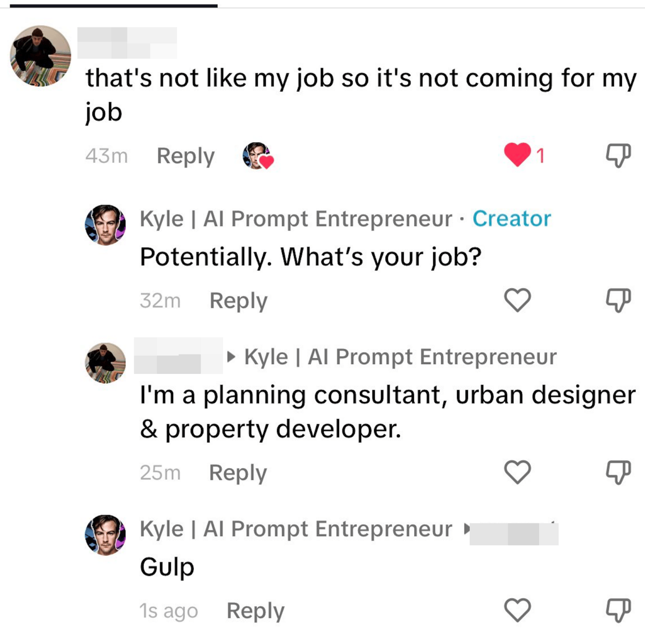Open Kyle's avatar beside "Potentially" reply
Image resolution: width=645 pixels, height=644 pixels.
click(x=105, y=225)
